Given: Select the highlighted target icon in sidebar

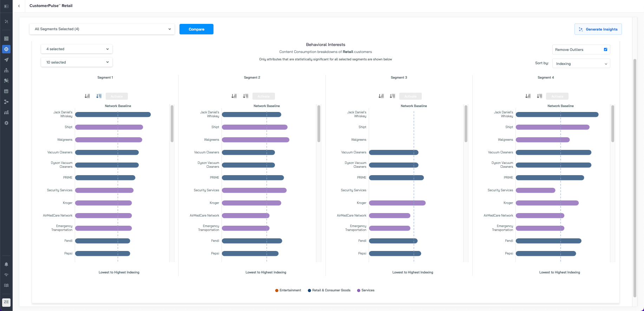Looking at the screenshot, I should point(6,49).
